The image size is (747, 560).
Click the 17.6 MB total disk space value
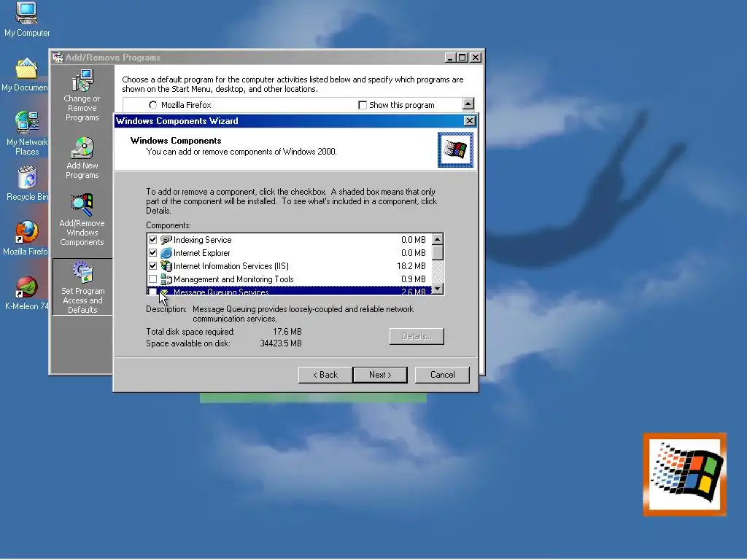point(287,332)
